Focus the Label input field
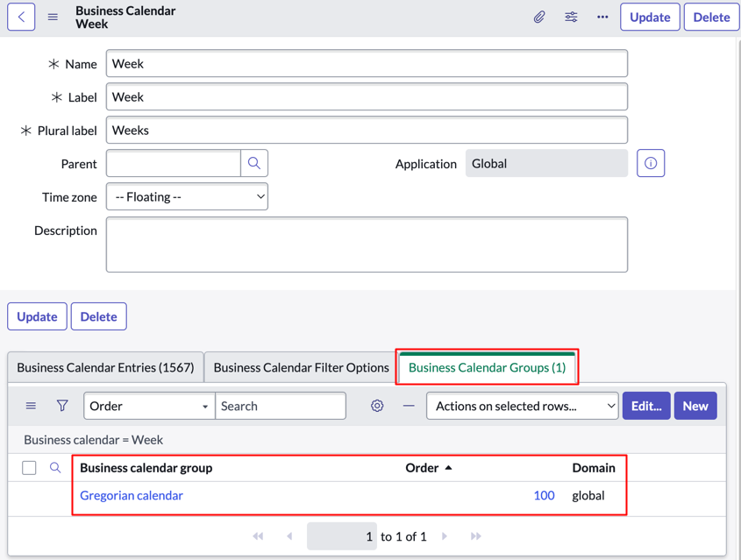The image size is (741, 560). click(367, 96)
